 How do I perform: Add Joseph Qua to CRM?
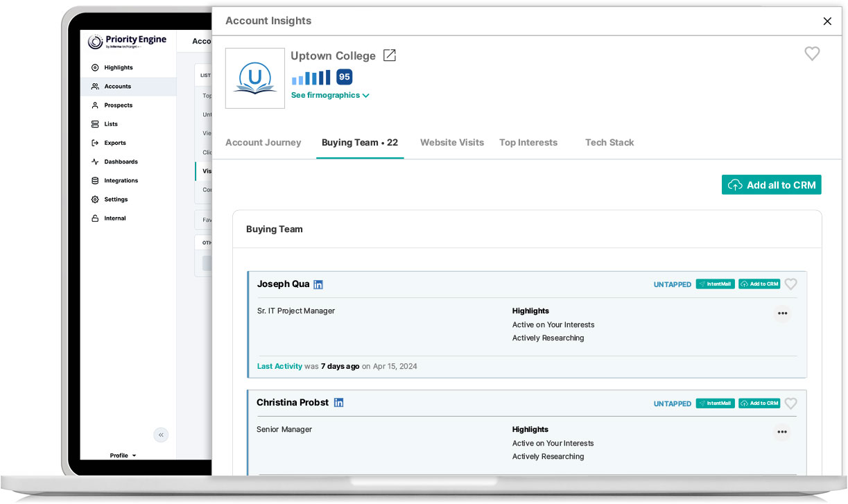[x=759, y=284]
